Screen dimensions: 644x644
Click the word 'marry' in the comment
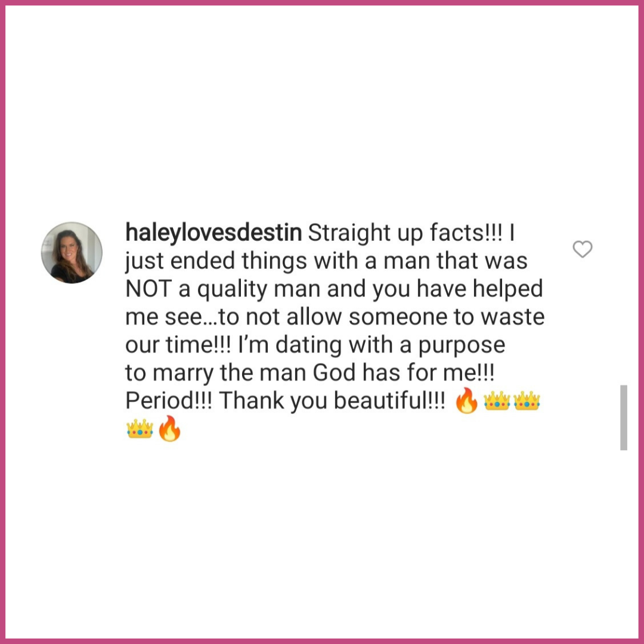click(x=183, y=374)
